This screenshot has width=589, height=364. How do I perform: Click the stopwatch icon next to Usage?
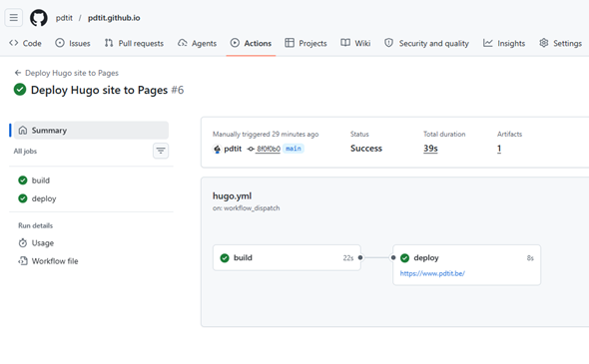[23, 243]
